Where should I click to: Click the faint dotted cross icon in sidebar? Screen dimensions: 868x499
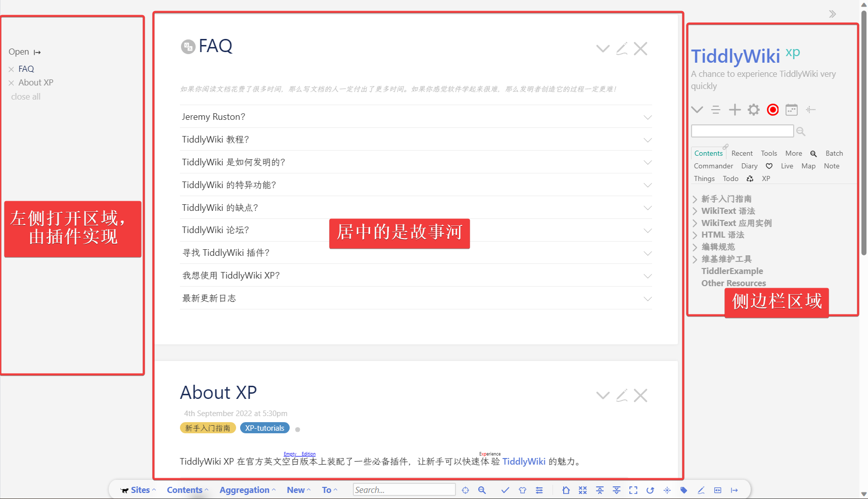[810, 110]
